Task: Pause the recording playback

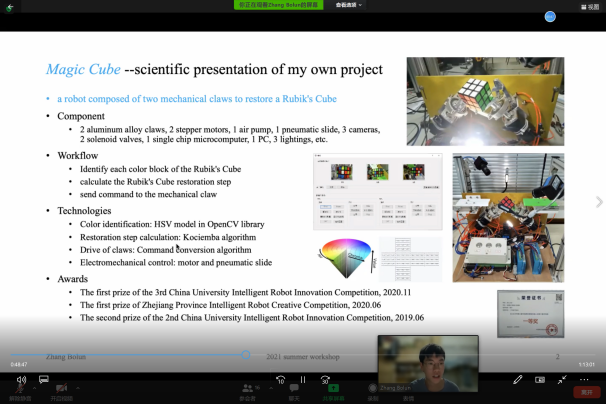Action: pos(303,380)
